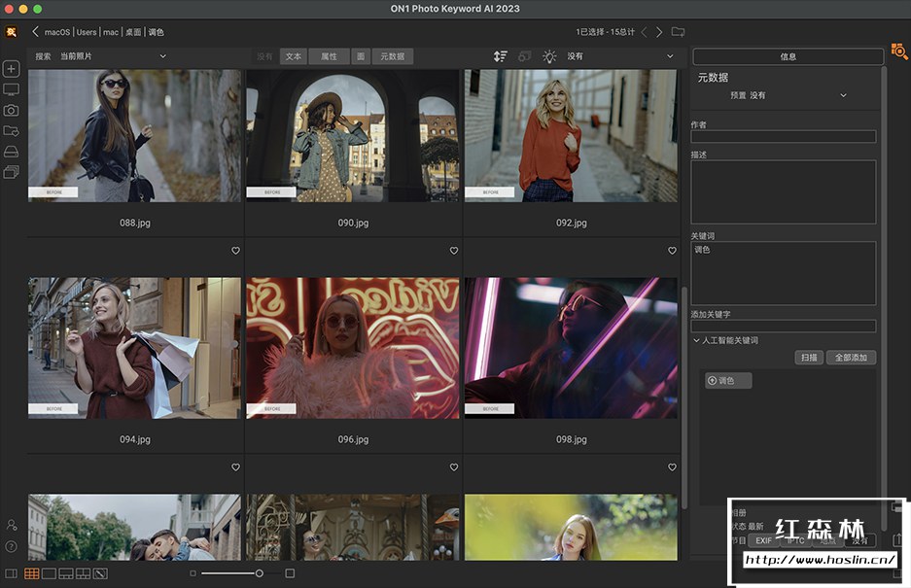
Task: Click the orange Keyword AI search icon
Action: pyautogui.click(x=899, y=51)
